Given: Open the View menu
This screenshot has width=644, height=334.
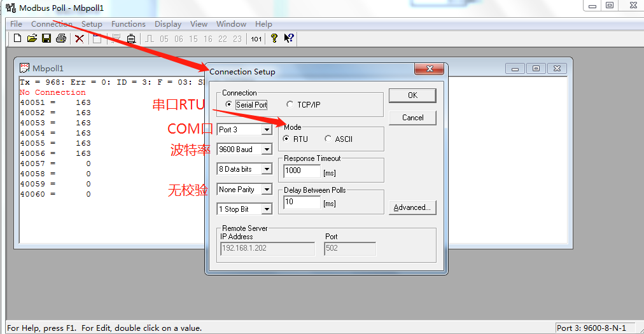Looking at the screenshot, I should point(199,24).
